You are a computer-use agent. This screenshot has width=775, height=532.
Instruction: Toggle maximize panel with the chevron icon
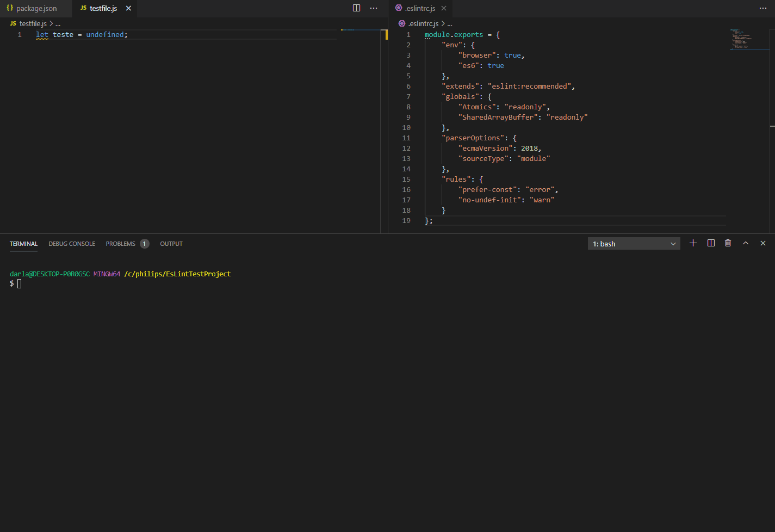746,243
